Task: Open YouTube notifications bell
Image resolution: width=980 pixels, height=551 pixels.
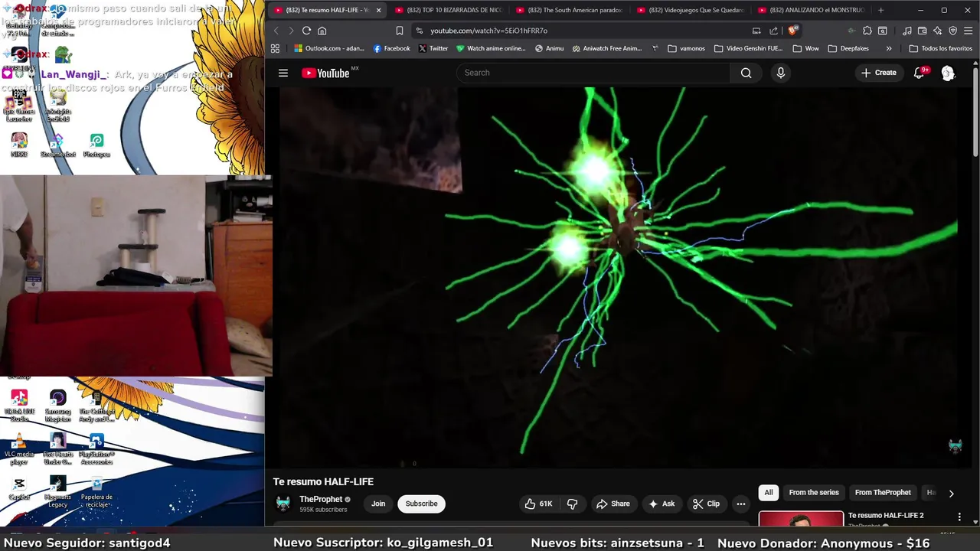Action: pyautogui.click(x=920, y=73)
